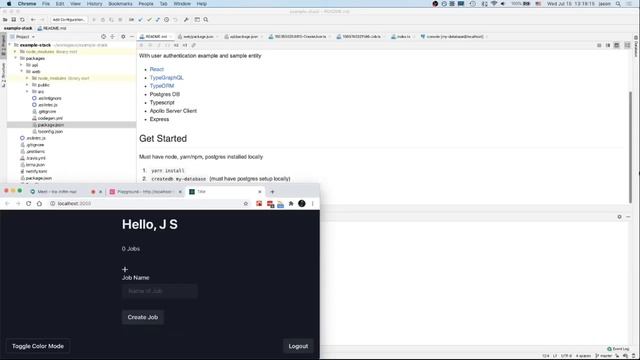This screenshot has width=640, height=360.
Task: Expand the top node_modules folder
Action: [16, 52]
